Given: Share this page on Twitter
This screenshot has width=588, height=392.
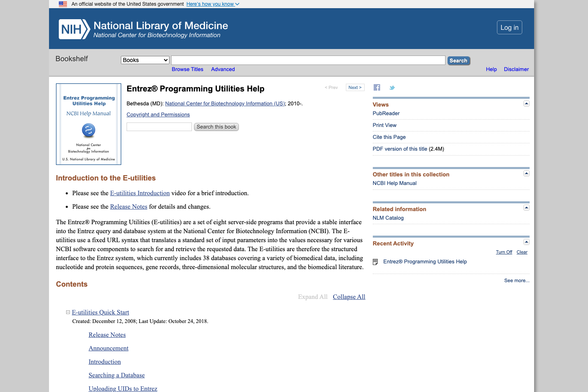Looking at the screenshot, I should 392,87.
